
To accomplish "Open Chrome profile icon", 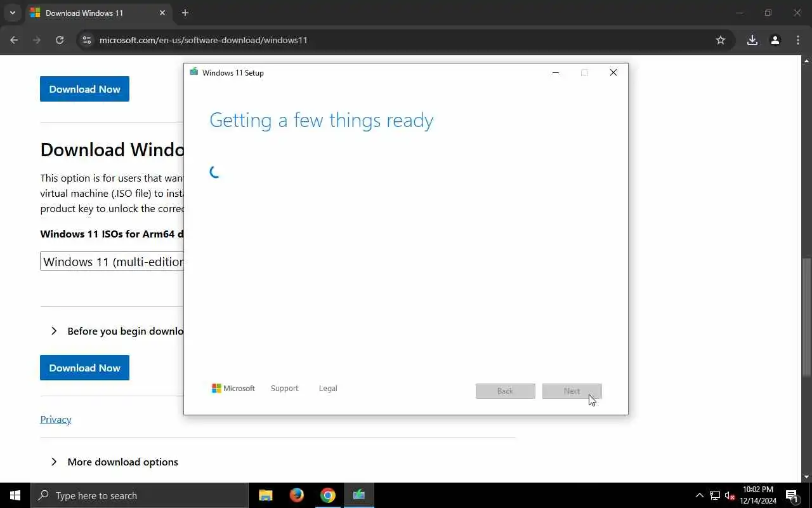I will pyautogui.click(x=775, y=40).
